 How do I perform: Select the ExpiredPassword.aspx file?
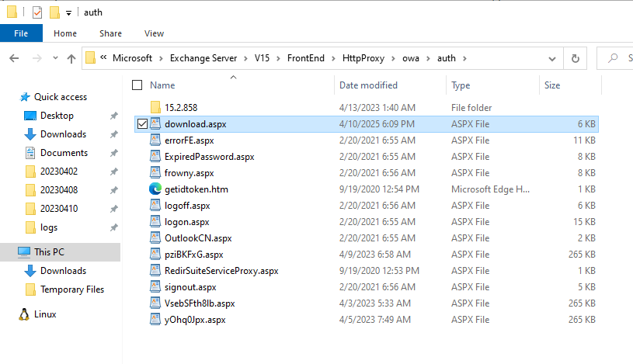point(209,157)
